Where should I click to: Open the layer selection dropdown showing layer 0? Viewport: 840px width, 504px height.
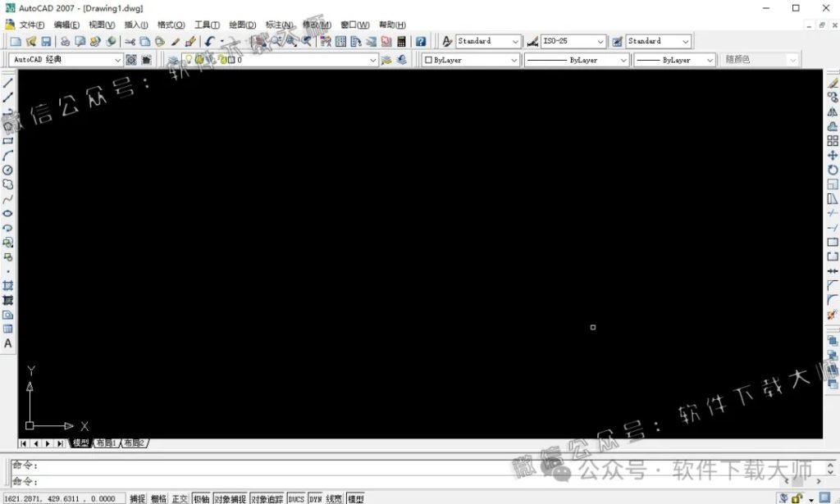click(373, 59)
